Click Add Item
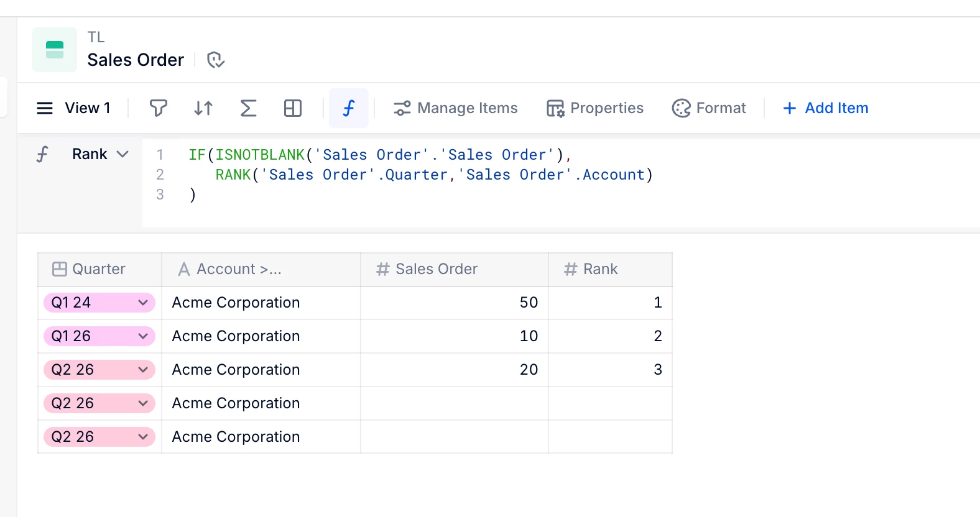Viewport: 980px width, 517px height. pos(825,108)
